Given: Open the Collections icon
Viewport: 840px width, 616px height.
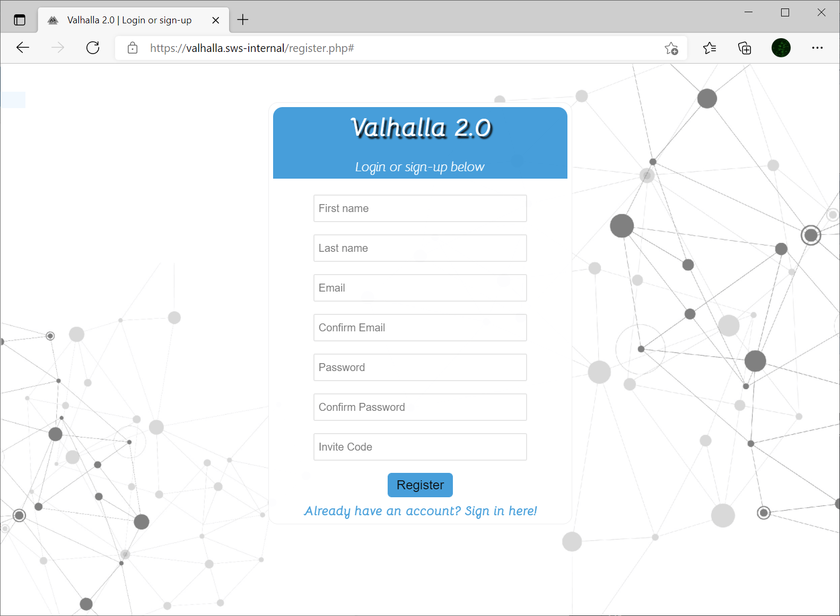Looking at the screenshot, I should click(x=745, y=48).
